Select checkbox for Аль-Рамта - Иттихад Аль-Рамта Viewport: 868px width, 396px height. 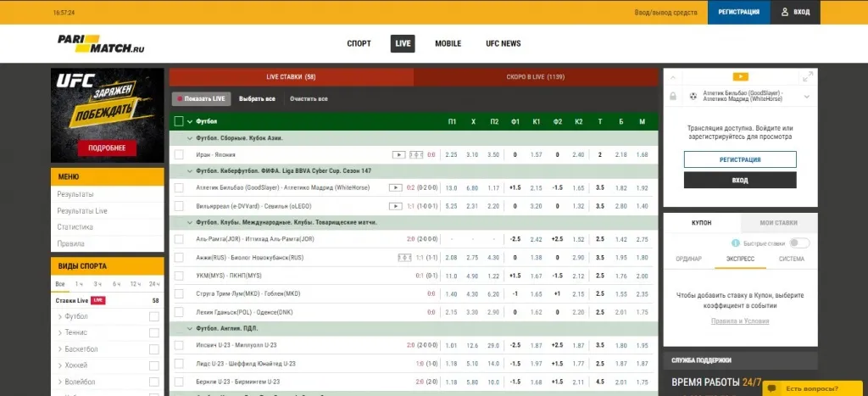178,239
